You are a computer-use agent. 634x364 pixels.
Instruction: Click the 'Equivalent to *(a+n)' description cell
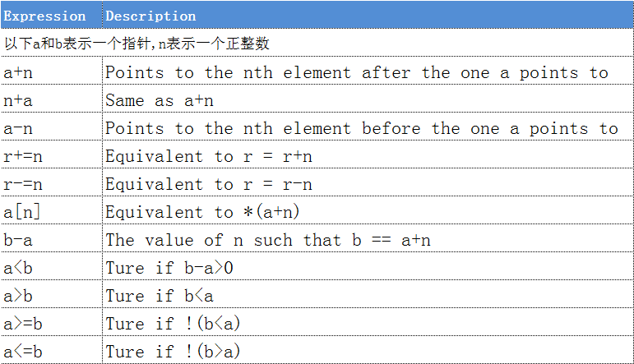pyautogui.click(x=202, y=212)
